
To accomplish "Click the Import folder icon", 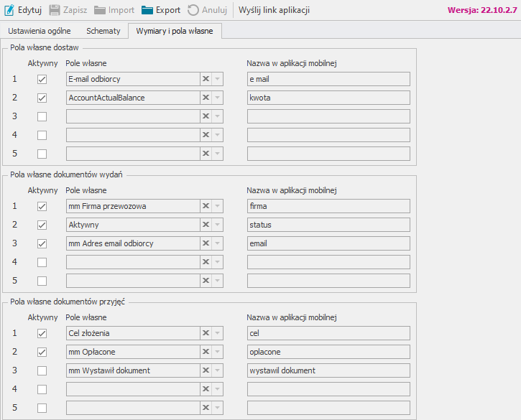I will click(x=100, y=10).
